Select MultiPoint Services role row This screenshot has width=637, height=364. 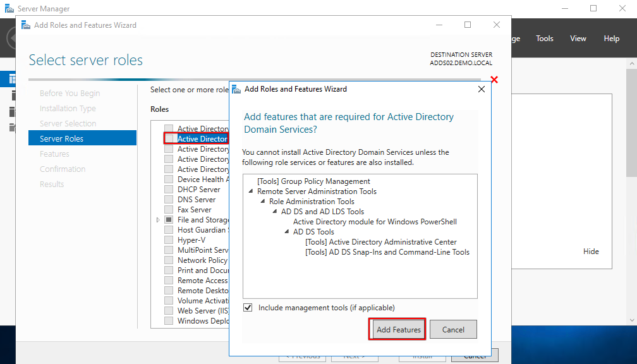coord(203,250)
